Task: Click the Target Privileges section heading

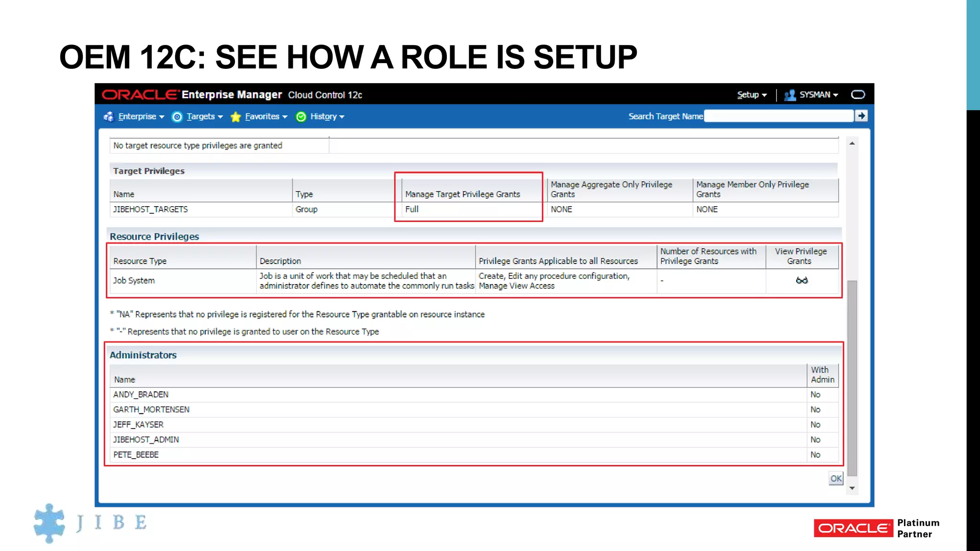Action: 148,171
